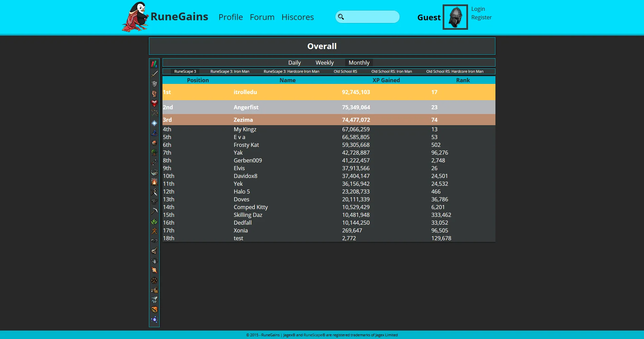This screenshot has height=339, width=644.
Task: Select the Monthly tab
Action: 359,63
